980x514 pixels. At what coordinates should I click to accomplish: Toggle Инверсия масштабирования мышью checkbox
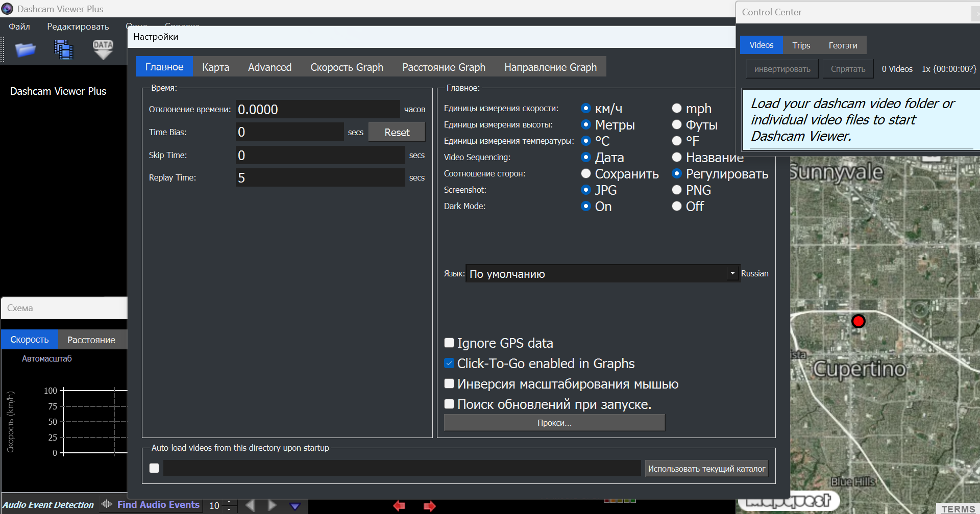(449, 383)
